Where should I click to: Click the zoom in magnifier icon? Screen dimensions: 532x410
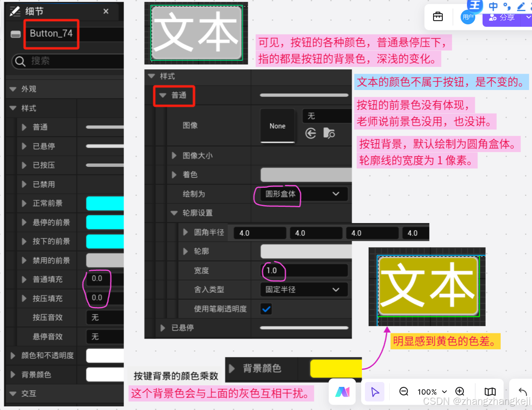pos(460,392)
